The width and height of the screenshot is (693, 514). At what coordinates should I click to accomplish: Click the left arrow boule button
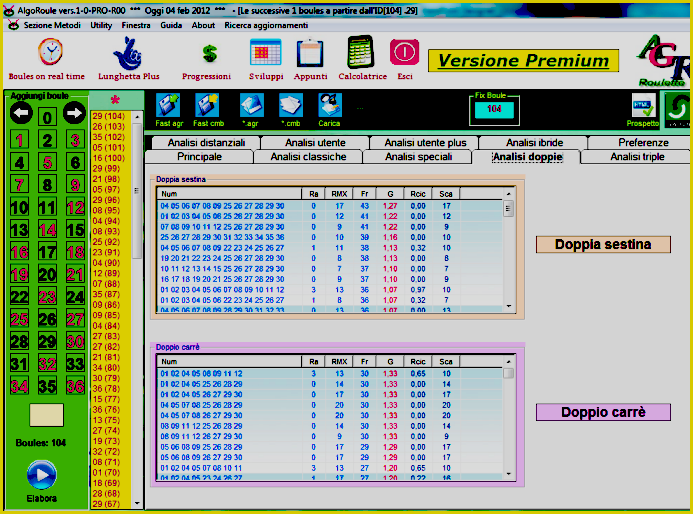pos(21,114)
